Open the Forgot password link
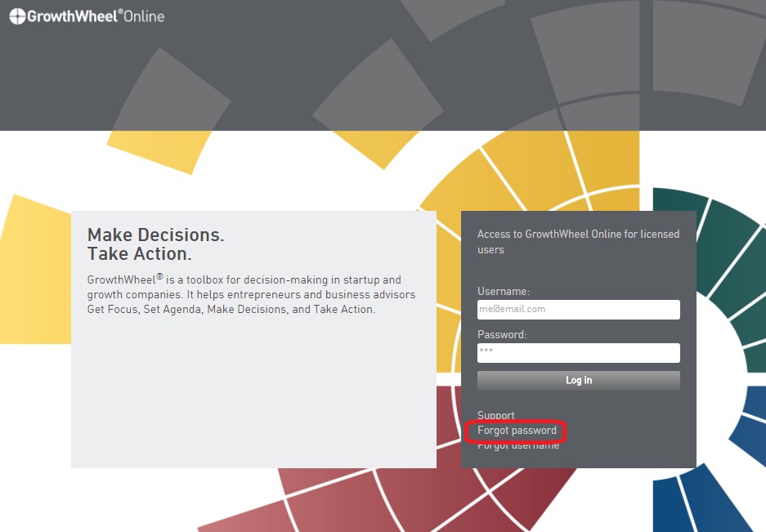The width and height of the screenshot is (766, 532). pos(517,431)
